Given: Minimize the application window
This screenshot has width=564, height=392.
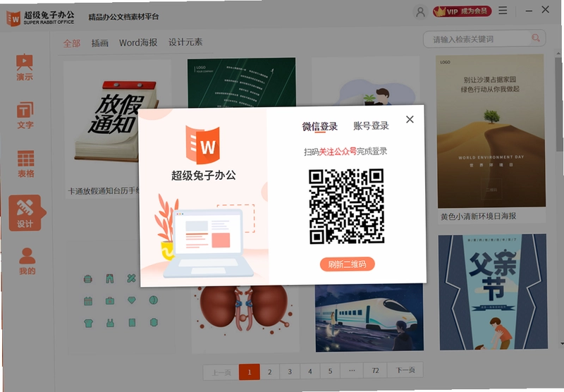Looking at the screenshot, I should tap(529, 11).
